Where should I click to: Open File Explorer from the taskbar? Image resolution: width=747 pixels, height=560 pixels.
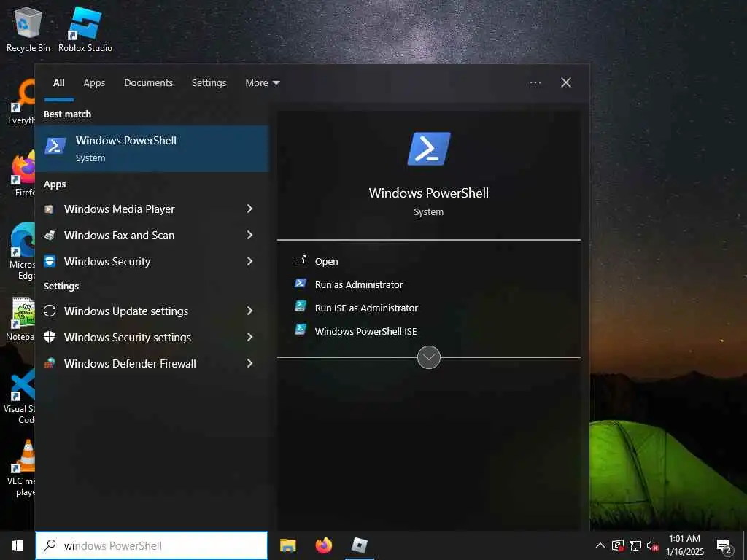coord(287,545)
